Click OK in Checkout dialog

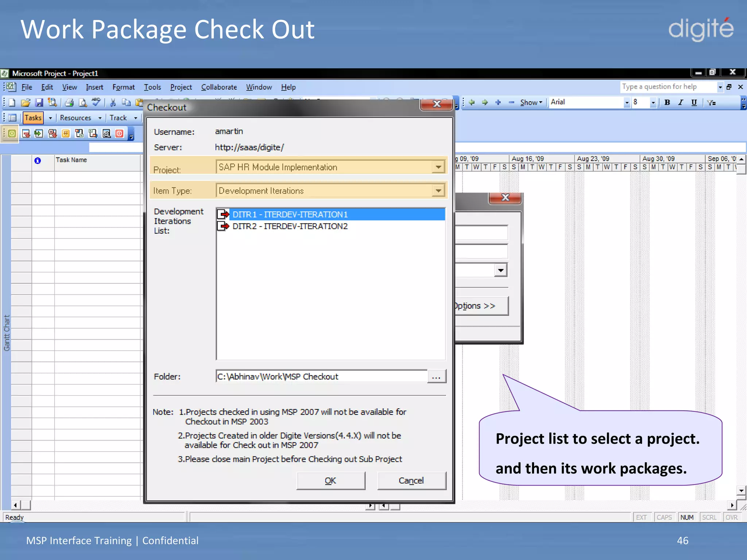pos(330,481)
